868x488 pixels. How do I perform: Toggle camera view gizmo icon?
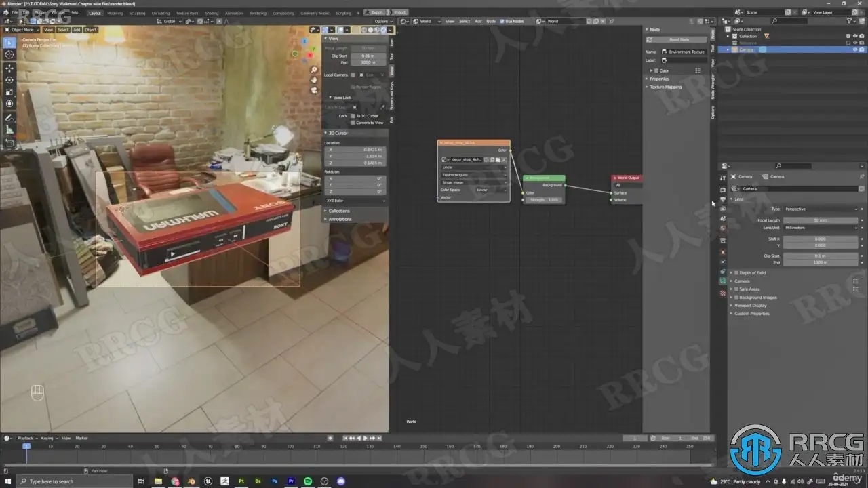(314, 89)
